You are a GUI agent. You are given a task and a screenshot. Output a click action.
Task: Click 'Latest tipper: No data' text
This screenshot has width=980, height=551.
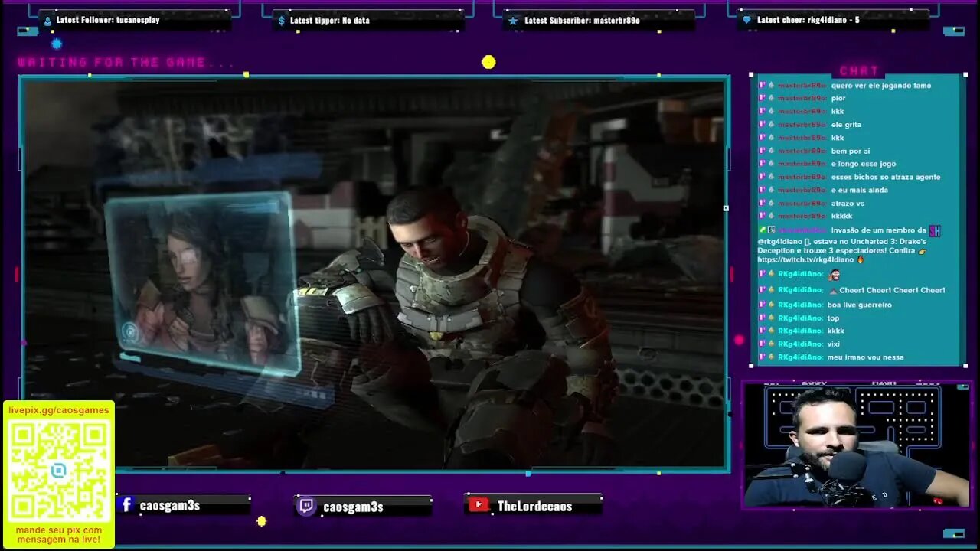point(330,21)
